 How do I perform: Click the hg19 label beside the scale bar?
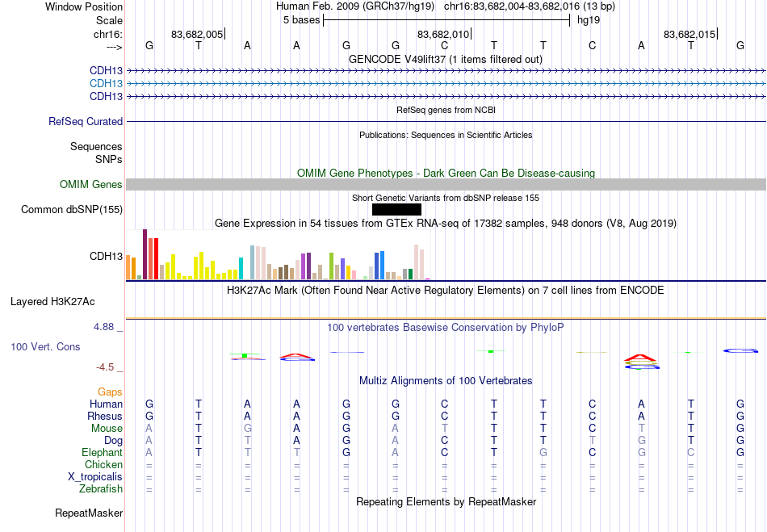click(x=589, y=20)
